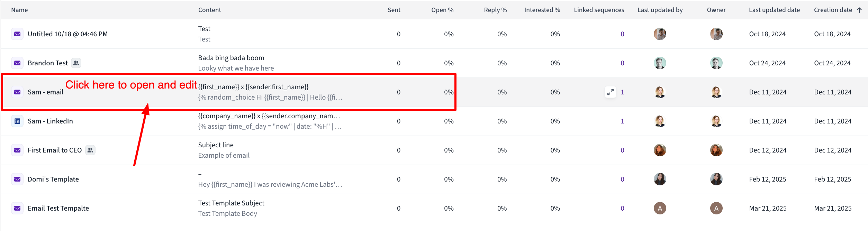Click the owner avatar for Email Test Tempalte
Image resolution: width=868 pixels, height=231 pixels.
pos(716,208)
